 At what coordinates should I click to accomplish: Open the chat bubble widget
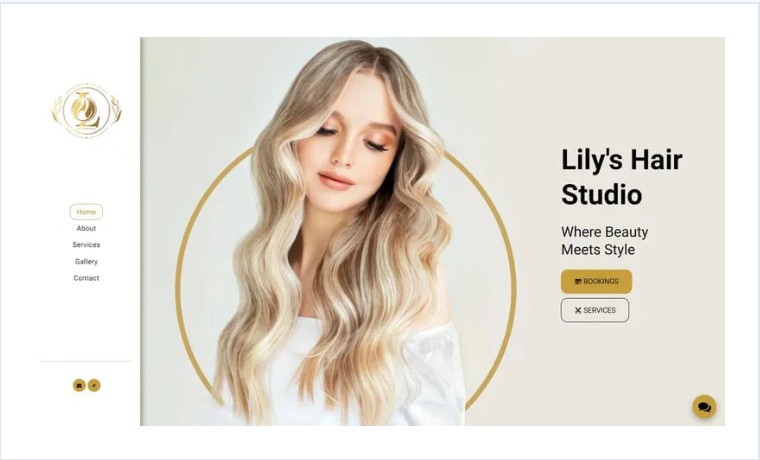[704, 407]
